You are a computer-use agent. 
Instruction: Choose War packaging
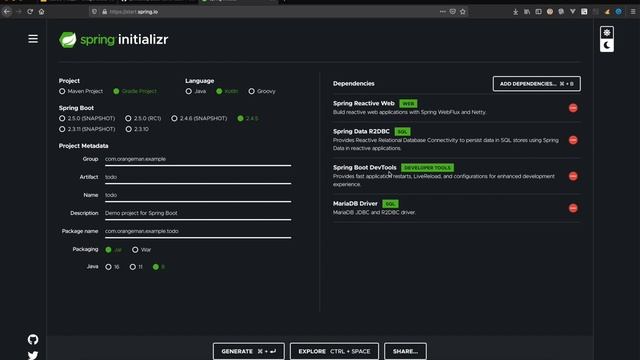[x=142, y=249]
